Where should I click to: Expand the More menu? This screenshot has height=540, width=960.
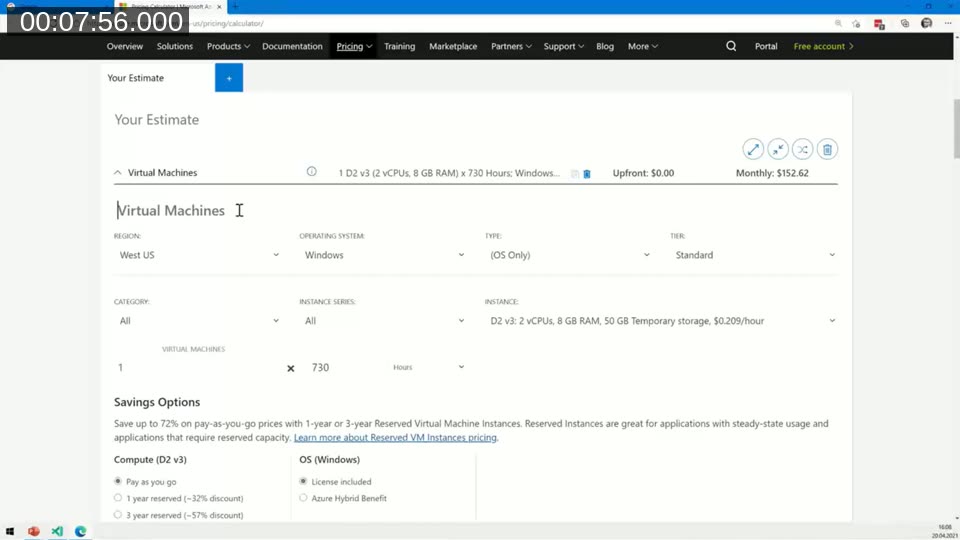[643, 47]
